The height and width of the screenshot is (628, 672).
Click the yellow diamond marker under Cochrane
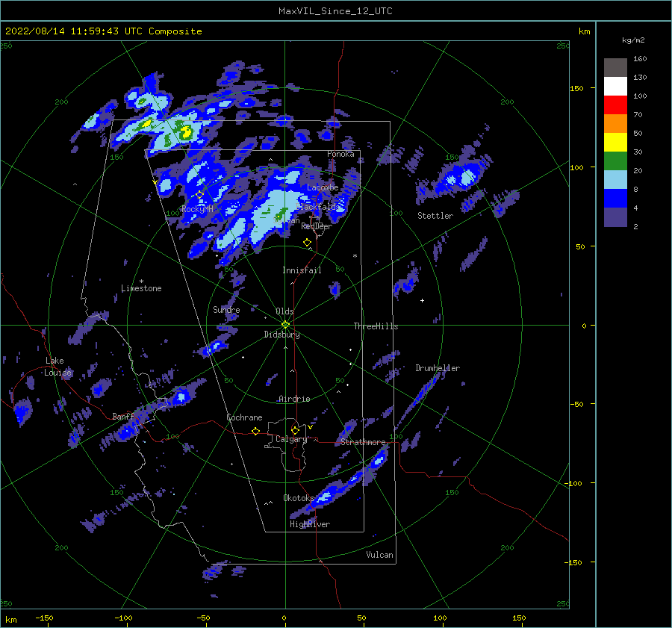pyautogui.click(x=256, y=431)
